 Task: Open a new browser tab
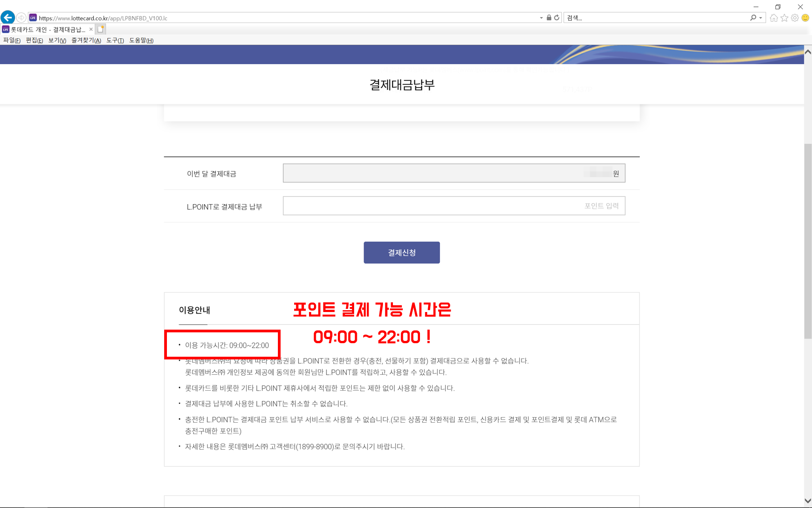pos(101,29)
